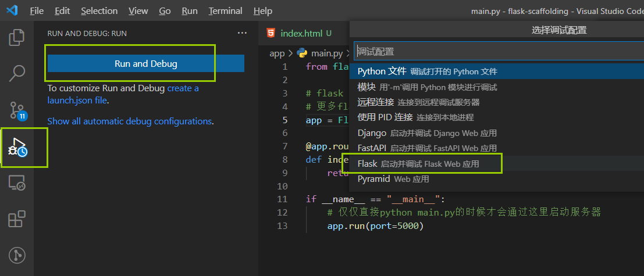Open the more actions ellipsis in Run panel
The image size is (644, 276).
click(x=243, y=33)
